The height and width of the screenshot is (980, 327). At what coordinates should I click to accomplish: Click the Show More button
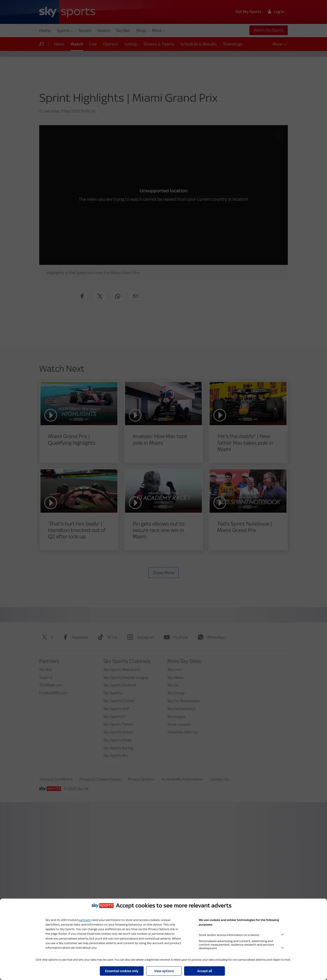(x=163, y=572)
